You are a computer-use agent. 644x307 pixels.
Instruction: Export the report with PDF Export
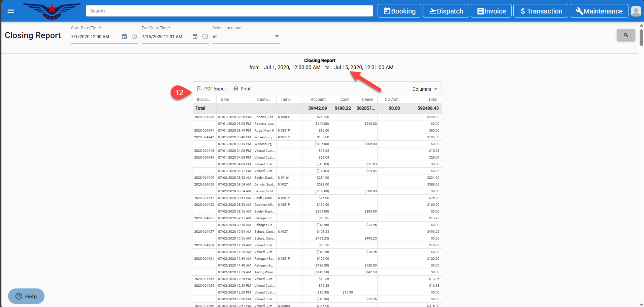click(x=213, y=89)
